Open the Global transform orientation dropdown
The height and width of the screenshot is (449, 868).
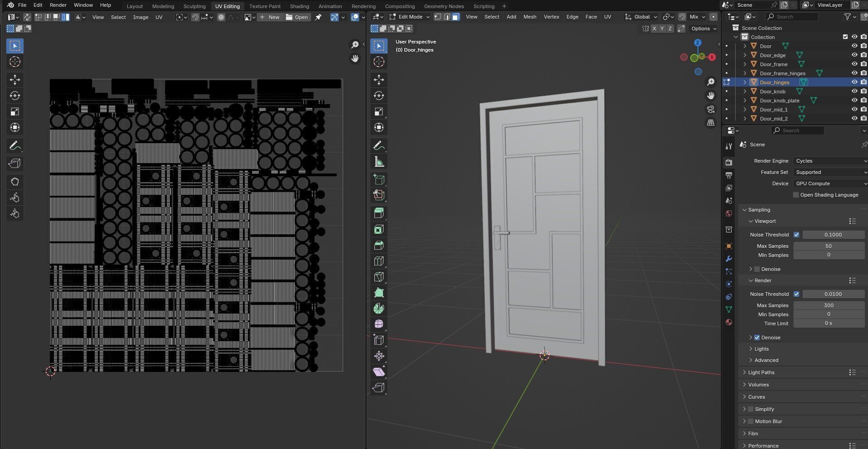[641, 17]
